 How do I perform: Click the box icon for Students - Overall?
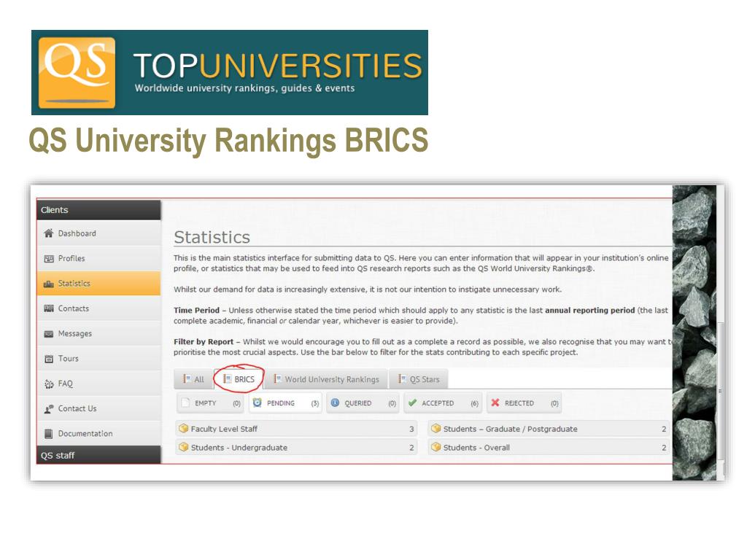(x=436, y=447)
